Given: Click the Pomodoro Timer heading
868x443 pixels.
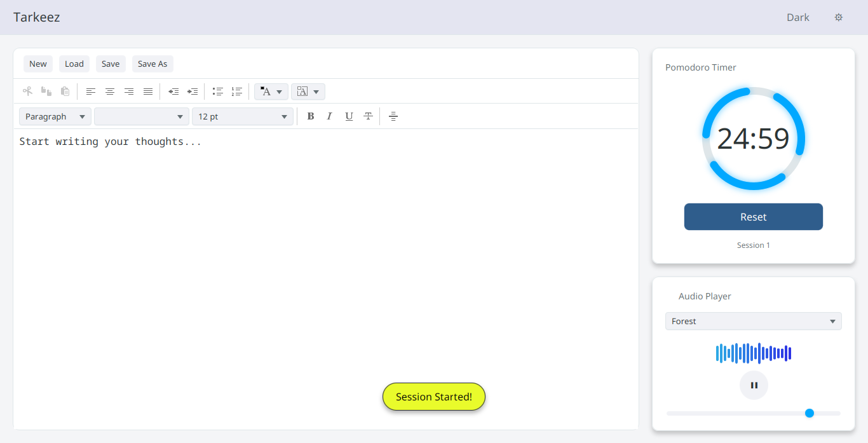Looking at the screenshot, I should (x=701, y=67).
